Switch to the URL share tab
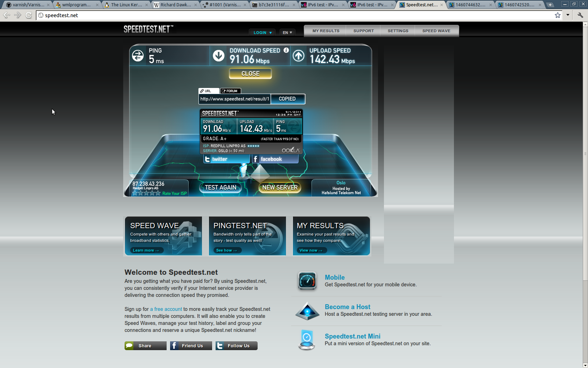 [x=209, y=91]
